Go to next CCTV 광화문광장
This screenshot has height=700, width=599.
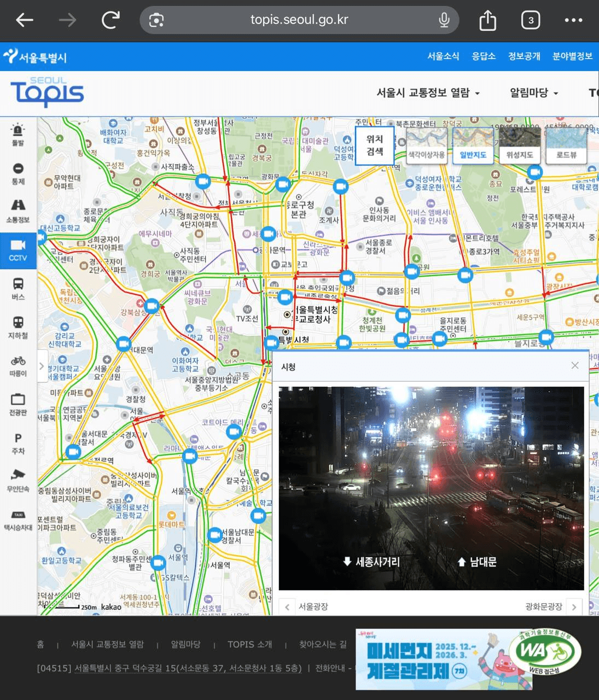574,606
